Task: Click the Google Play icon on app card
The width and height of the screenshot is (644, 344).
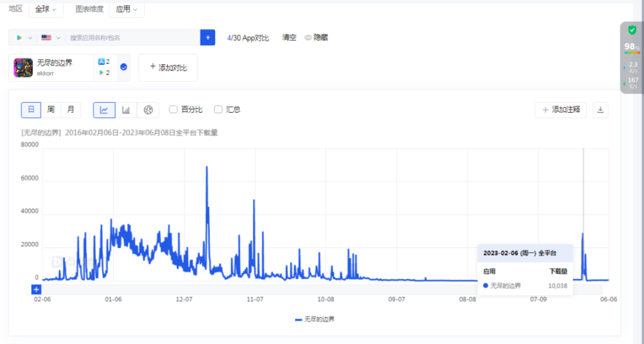Action: 101,73
